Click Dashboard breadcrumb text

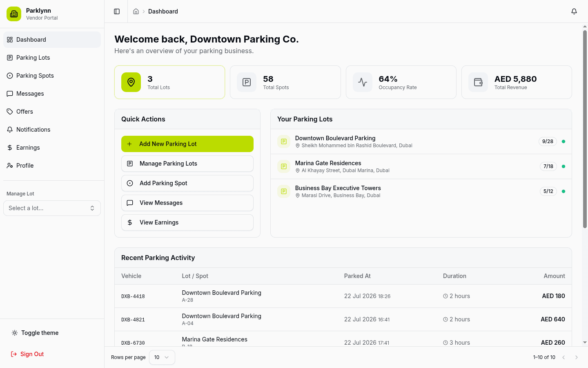[163, 11]
